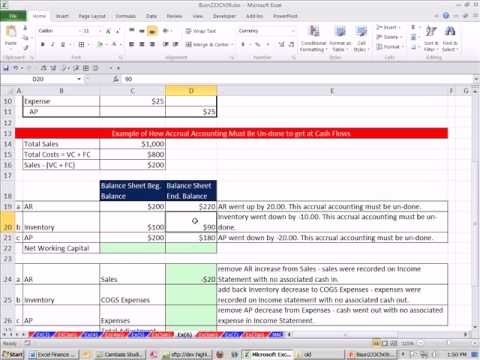
Task: Click AutoSum sigma icon
Action: point(414,27)
